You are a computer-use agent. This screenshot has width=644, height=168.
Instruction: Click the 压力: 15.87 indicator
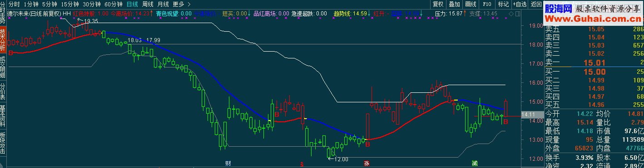pyautogui.click(x=449, y=14)
